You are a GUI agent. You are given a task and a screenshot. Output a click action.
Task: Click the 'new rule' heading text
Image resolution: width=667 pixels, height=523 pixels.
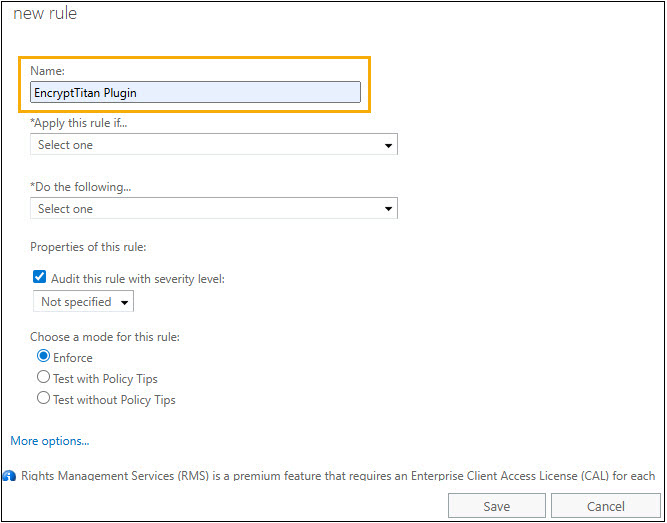tap(45, 14)
